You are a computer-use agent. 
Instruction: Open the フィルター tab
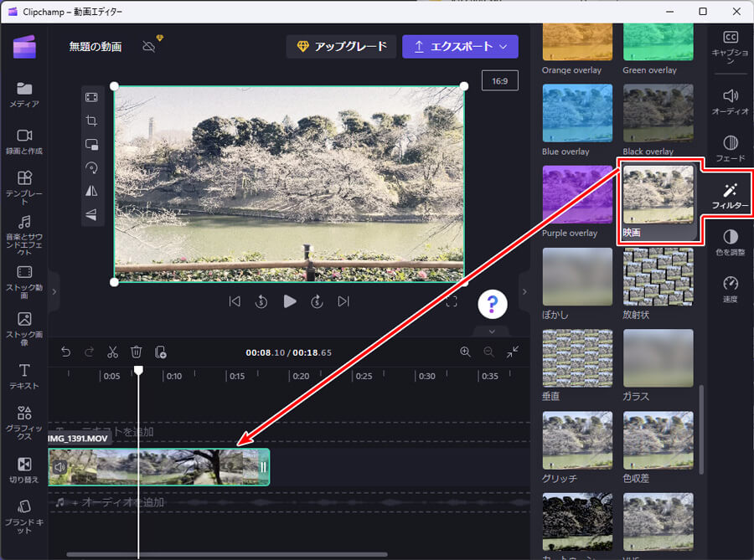730,197
